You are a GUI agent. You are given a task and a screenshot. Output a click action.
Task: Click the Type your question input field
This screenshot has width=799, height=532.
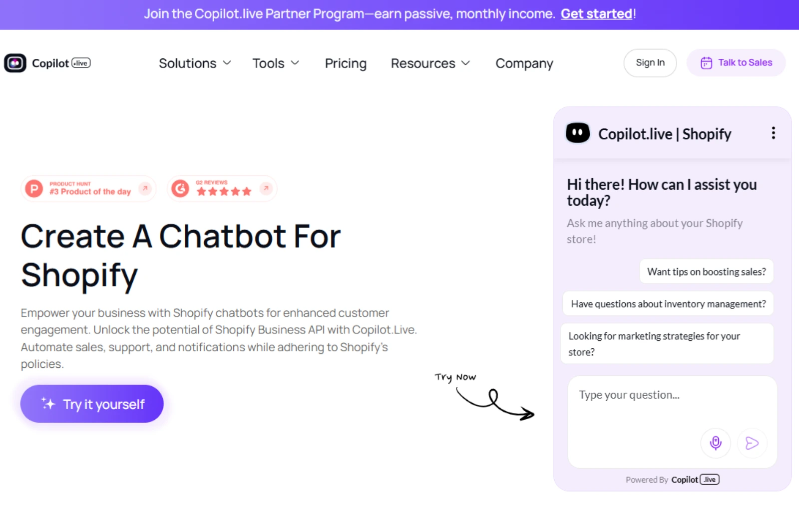[649, 395]
